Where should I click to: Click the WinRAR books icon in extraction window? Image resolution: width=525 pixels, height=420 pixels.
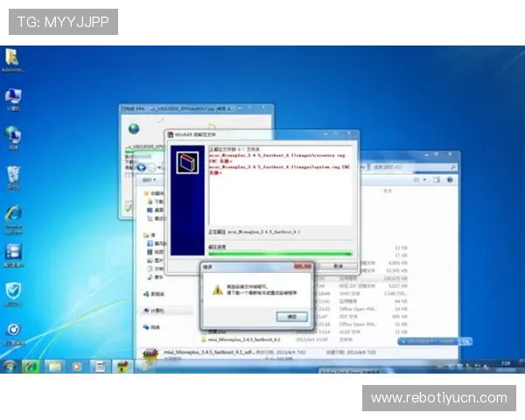point(185,164)
